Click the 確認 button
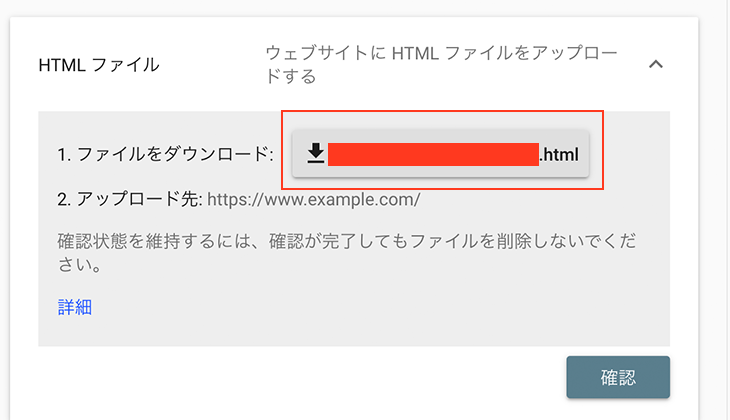730x420 pixels. pos(618,377)
